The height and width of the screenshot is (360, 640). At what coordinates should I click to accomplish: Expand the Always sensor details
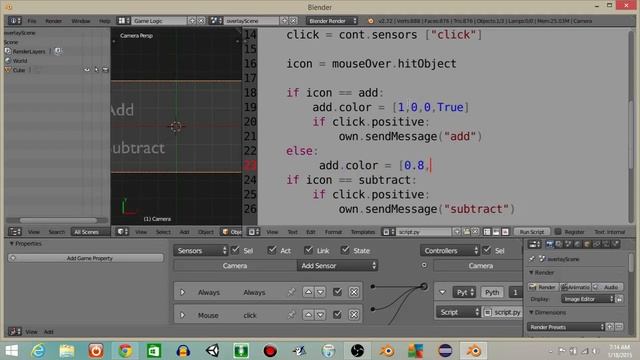pos(182,292)
